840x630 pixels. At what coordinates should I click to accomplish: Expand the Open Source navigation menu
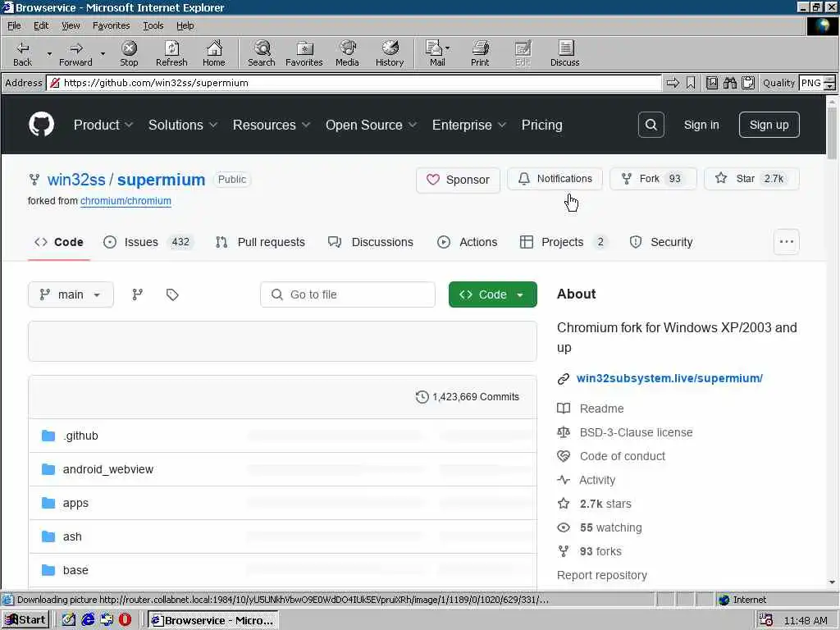(372, 125)
